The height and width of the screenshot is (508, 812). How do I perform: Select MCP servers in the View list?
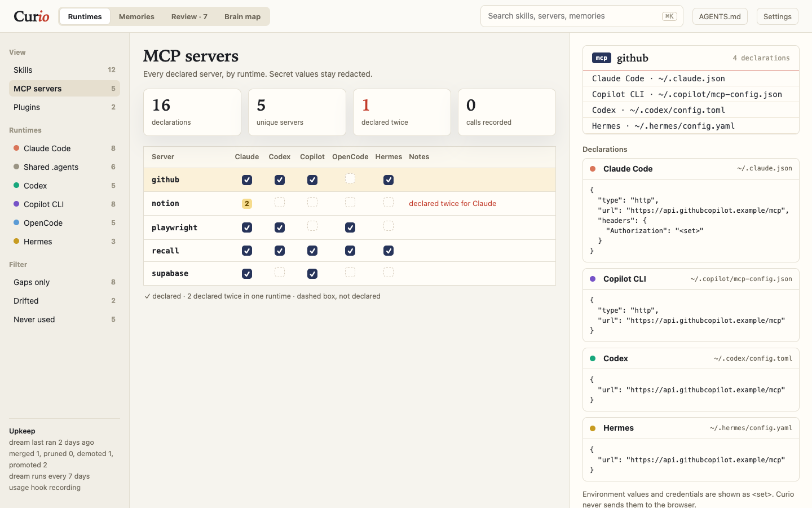[64, 89]
